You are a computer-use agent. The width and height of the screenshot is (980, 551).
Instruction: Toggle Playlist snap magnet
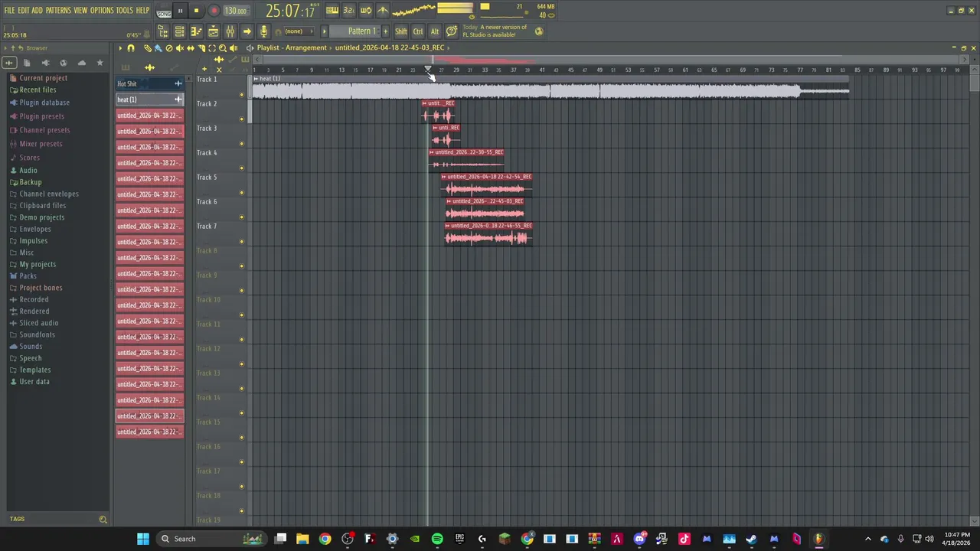click(131, 48)
